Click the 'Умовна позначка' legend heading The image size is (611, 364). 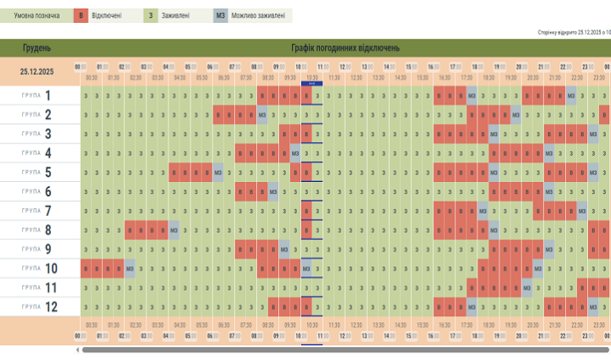[34, 15]
